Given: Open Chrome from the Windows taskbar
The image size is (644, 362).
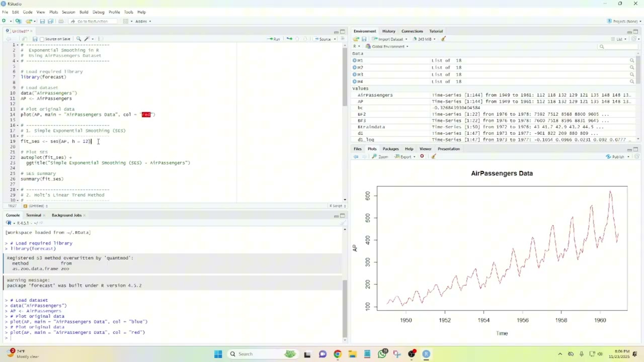Looking at the screenshot, I should point(337,354).
